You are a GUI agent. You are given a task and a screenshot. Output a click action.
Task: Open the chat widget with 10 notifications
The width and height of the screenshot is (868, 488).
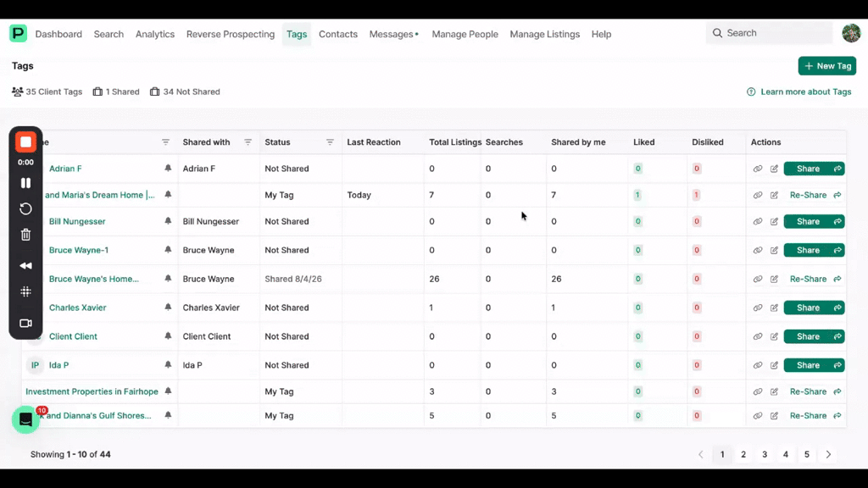(x=25, y=419)
